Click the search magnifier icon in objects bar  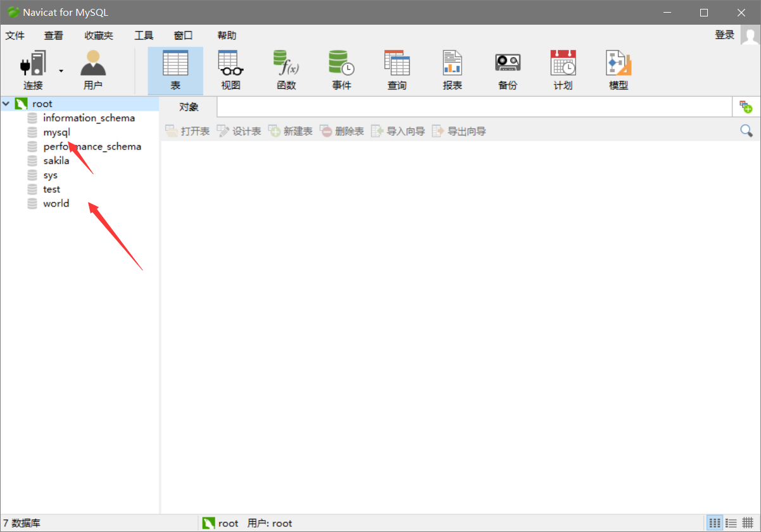(746, 130)
